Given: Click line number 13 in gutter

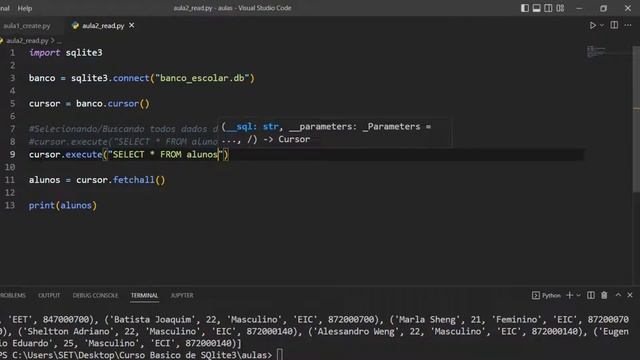Looking at the screenshot, I should coord(10,205).
